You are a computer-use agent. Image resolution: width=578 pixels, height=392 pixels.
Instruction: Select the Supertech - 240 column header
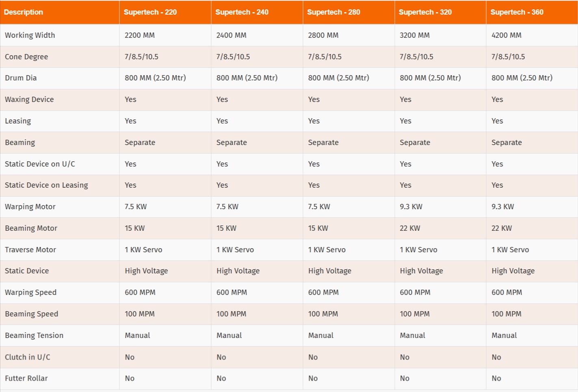pyautogui.click(x=242, y=12)
